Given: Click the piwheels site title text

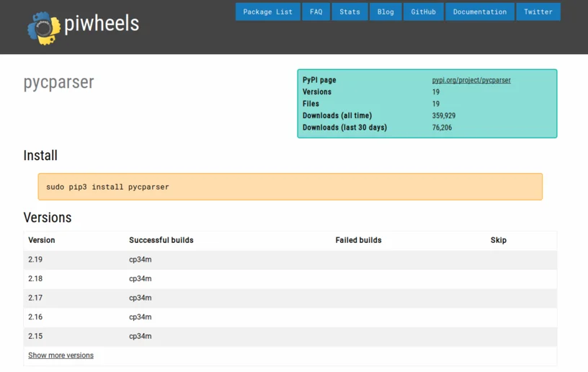Looking at the screenshot, I should click(102, 24).
